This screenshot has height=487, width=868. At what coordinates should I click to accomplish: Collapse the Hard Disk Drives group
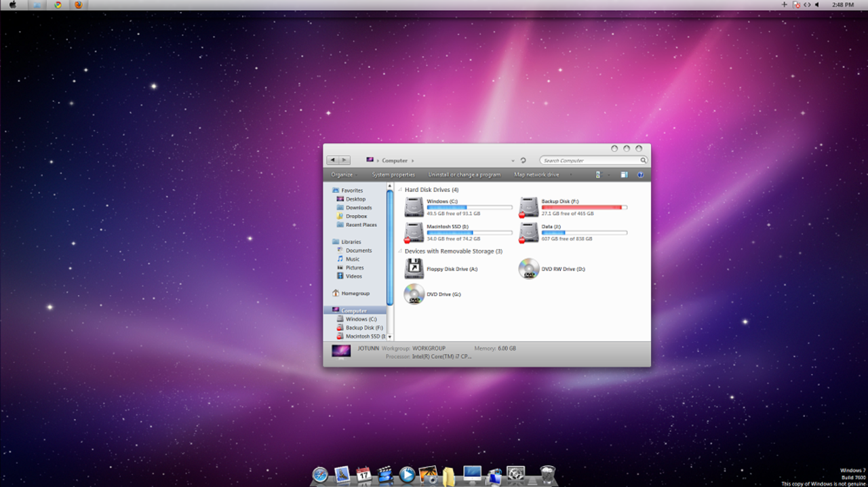point(399,189)
